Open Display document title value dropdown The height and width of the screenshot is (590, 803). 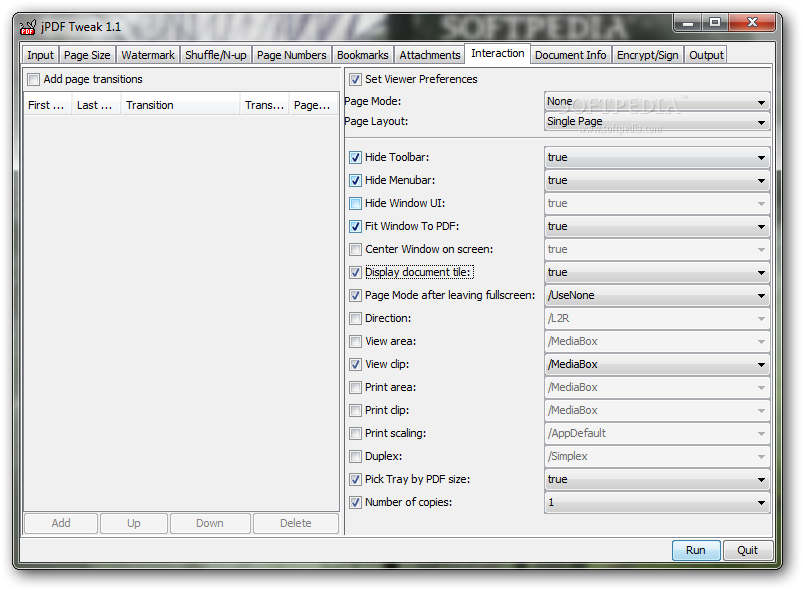pyautogui.click(x=657, y=272)
